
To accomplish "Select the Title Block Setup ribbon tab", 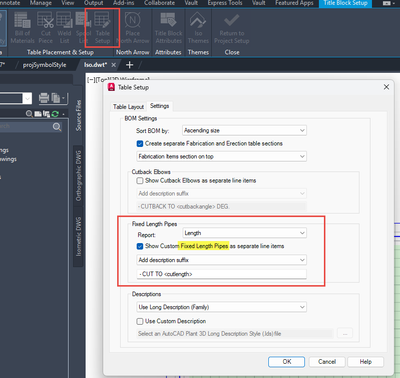I will coord(345,3).
